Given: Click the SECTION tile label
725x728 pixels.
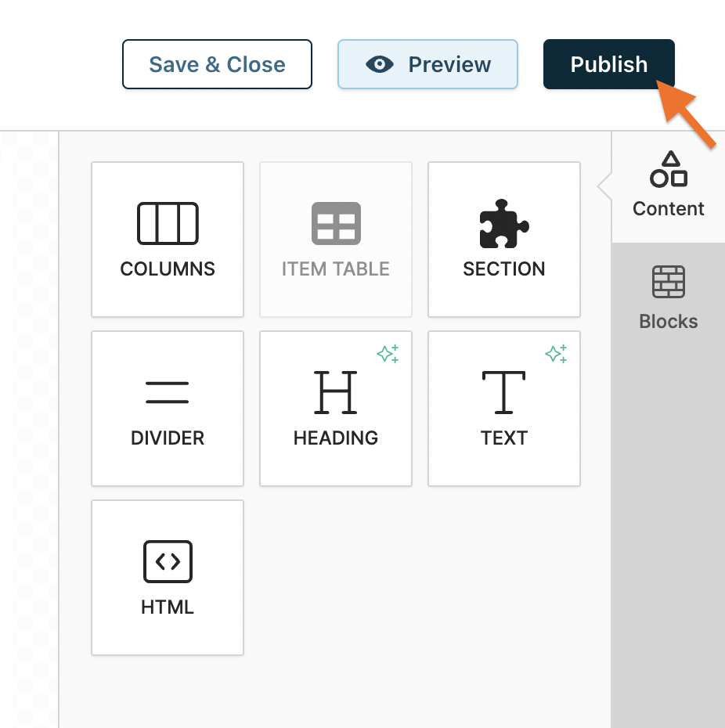Looking at the screenshot, I should [503, 268].
